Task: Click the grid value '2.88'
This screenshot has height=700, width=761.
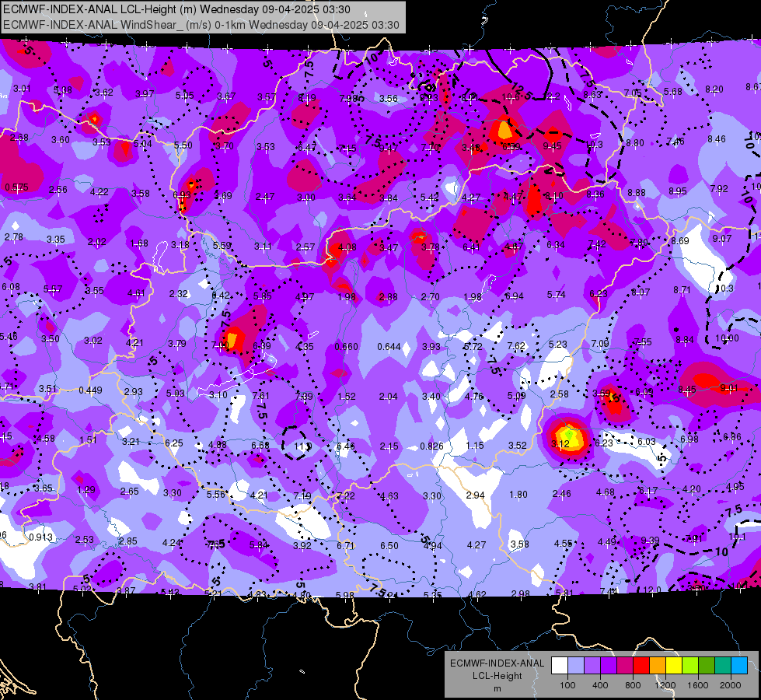Action: [x=388, y=297]
